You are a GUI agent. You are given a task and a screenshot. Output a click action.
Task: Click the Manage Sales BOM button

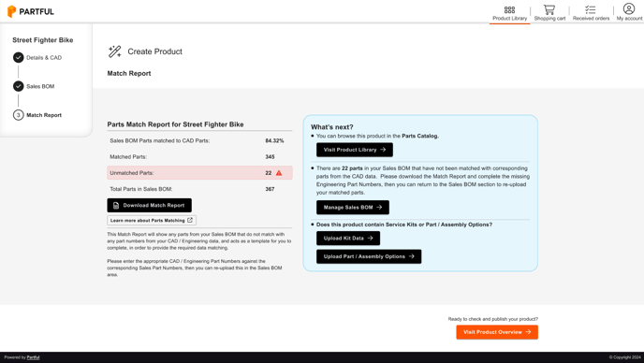pyautogui.click(x=352, y=208)
